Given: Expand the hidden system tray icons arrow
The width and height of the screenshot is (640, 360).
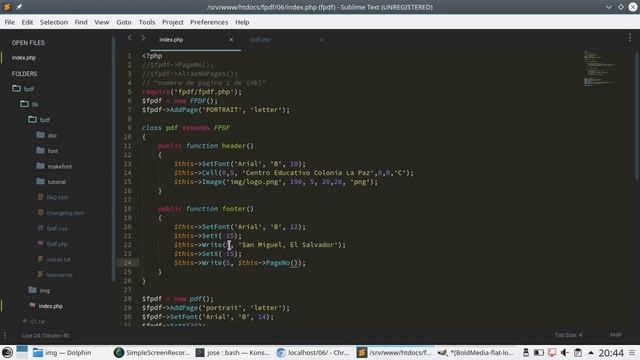Looking at the screenshot, I should (591, 352).
